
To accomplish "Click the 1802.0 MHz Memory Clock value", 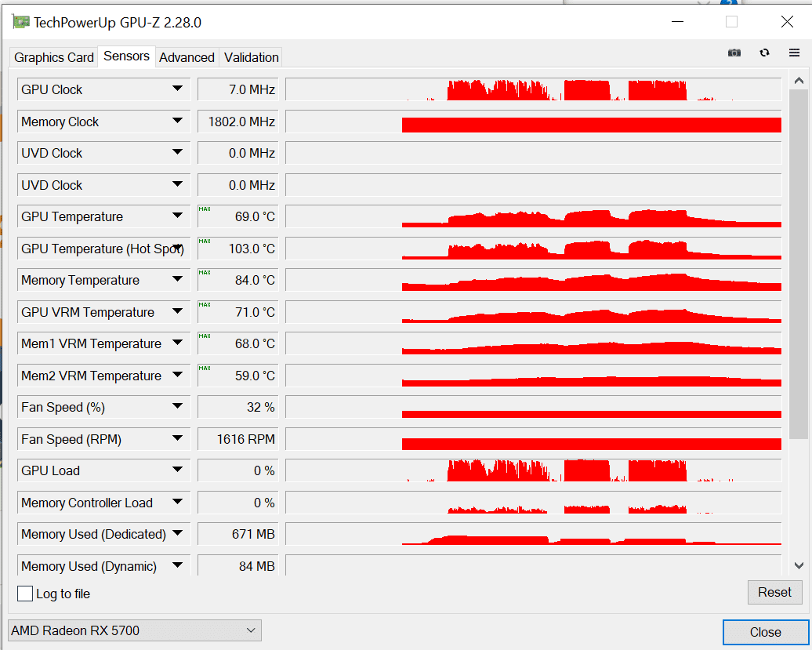I will click(x=238, y=122).
